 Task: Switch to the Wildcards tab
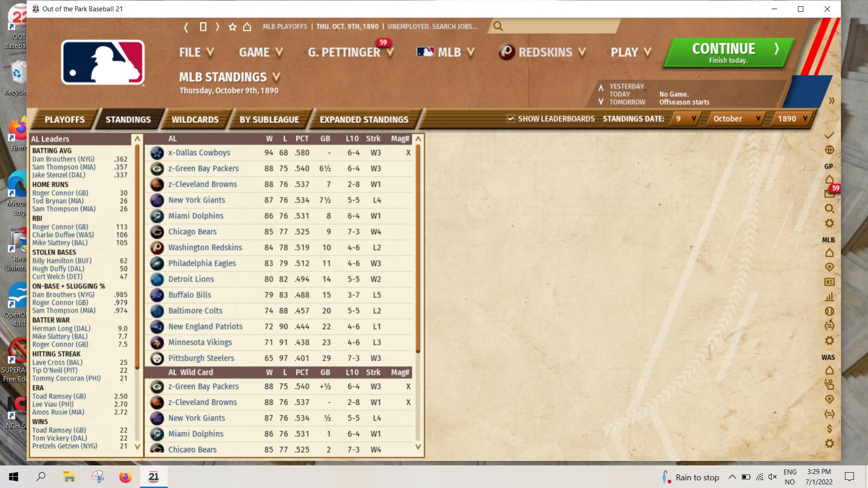[x=195, y=119]
